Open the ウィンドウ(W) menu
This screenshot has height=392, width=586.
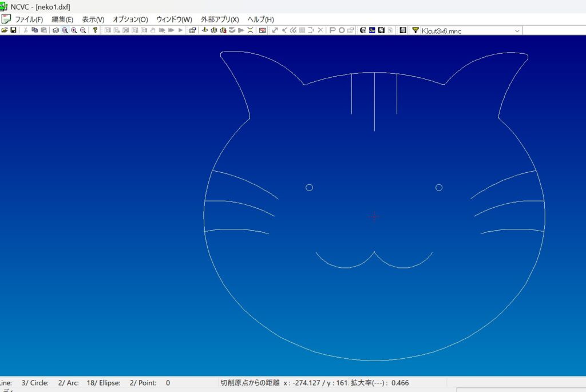point(174,19)
